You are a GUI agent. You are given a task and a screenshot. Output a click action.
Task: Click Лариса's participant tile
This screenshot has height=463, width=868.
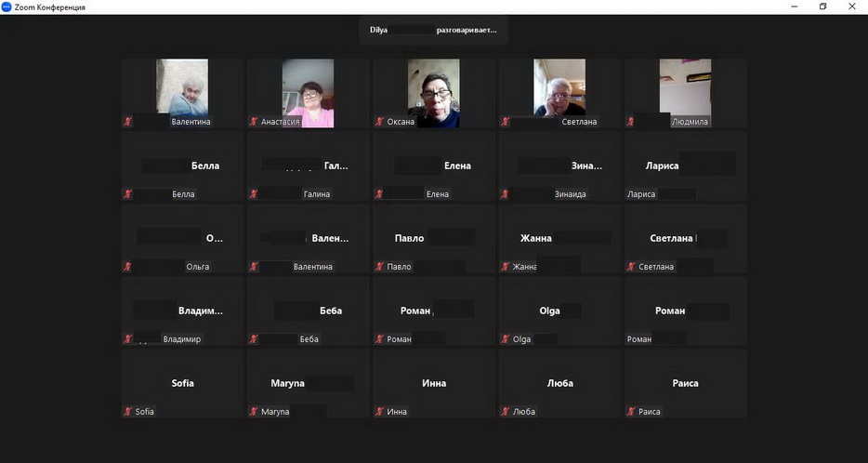click(x=685, y=167)
